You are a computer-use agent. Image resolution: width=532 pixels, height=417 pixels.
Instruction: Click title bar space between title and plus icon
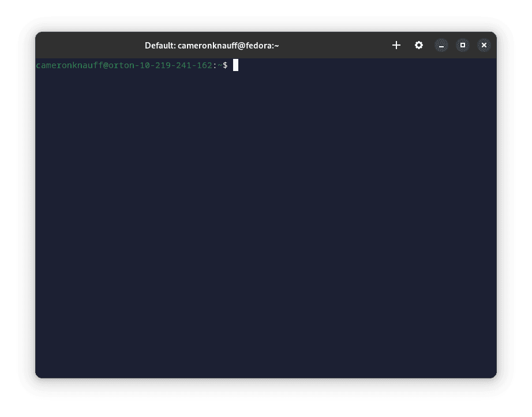(x=335, y=45)
